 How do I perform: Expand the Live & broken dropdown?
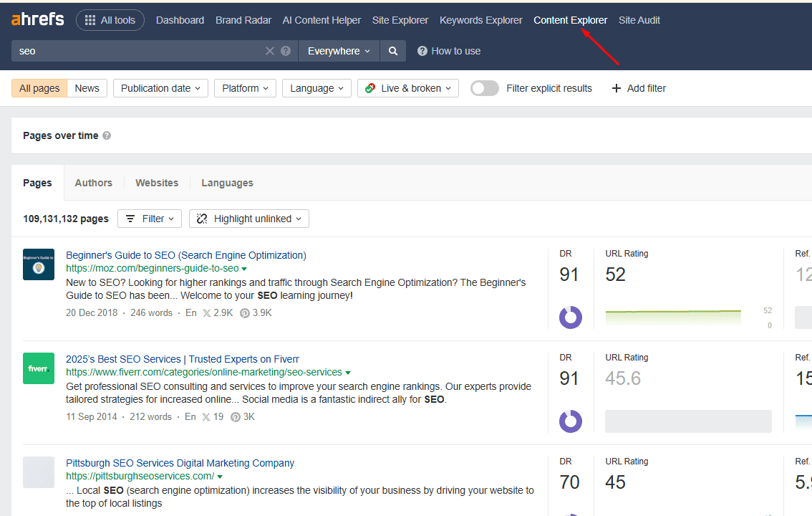[x=408, y=88]
